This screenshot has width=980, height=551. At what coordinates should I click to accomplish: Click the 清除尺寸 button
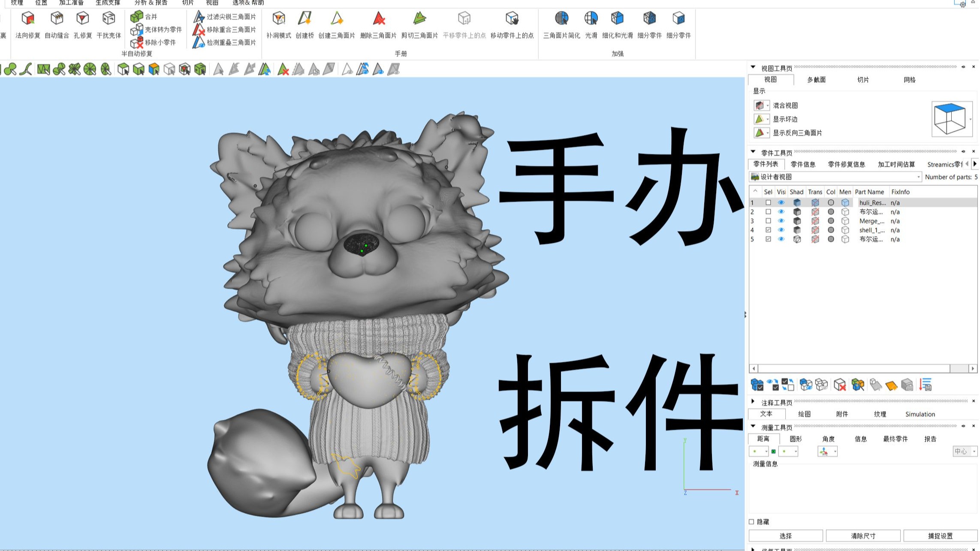[x=863, y=536]
